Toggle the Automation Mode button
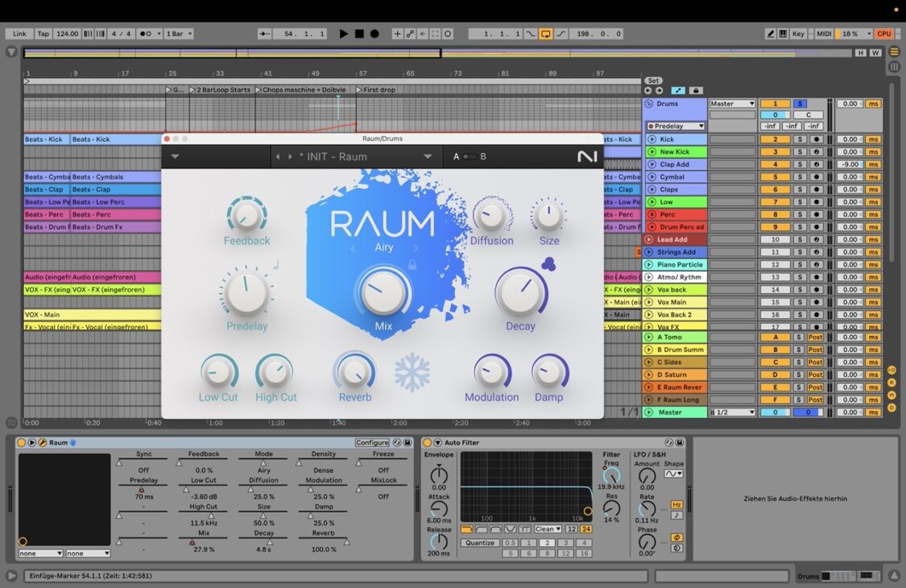Viewport: 906px width, 588px height. [678, 90]
